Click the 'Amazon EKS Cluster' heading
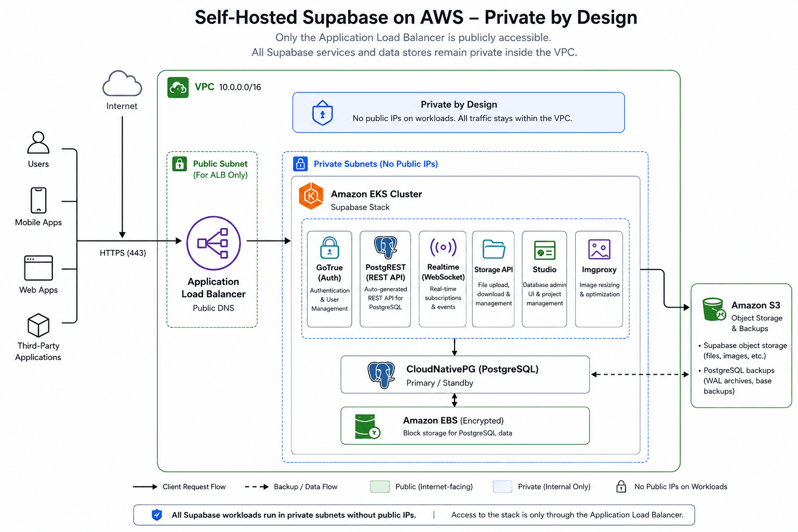Screen dimensions: 798x532 click(x=377, y=194)
